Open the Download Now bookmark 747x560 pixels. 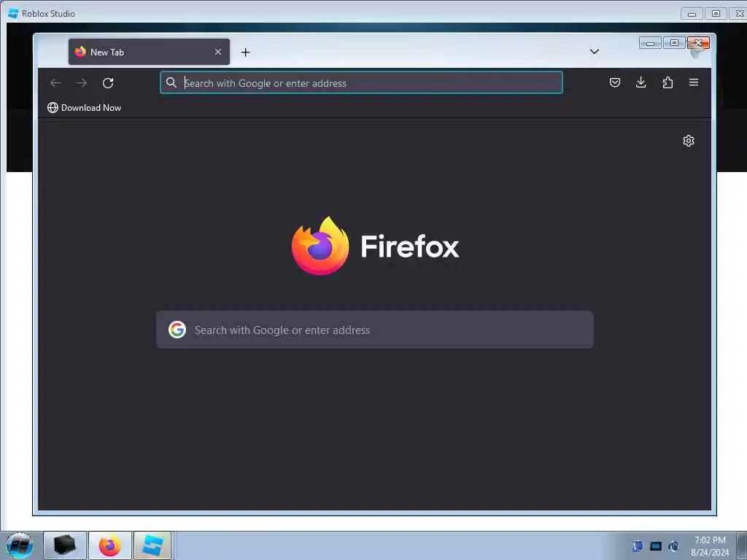[85, 108]
